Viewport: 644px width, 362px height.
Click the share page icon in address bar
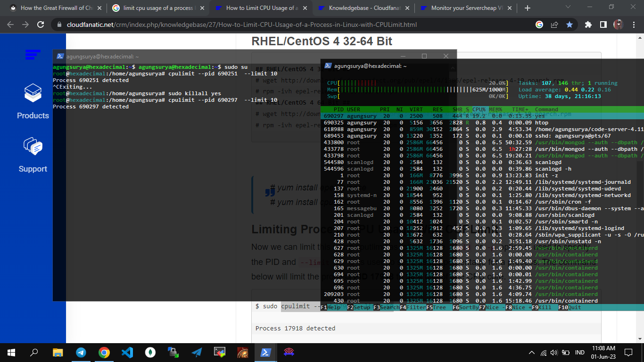click(554, 25)
